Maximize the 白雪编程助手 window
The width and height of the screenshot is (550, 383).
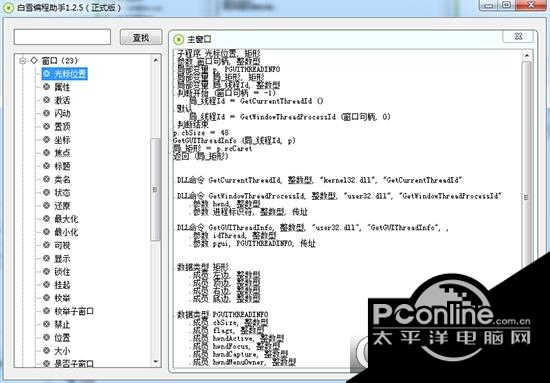[x=507, y=5]
